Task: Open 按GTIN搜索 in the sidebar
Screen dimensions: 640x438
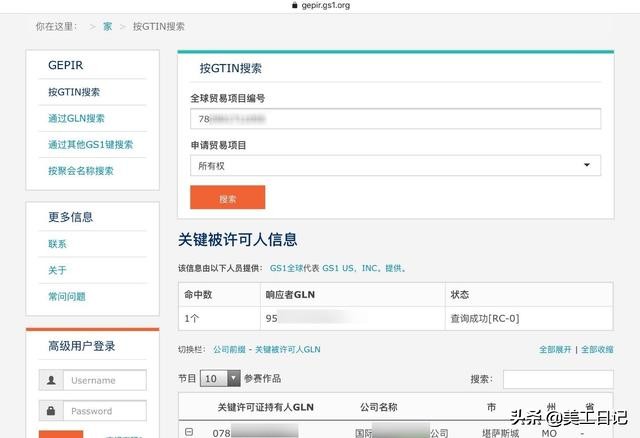Action: pos(74,92)
